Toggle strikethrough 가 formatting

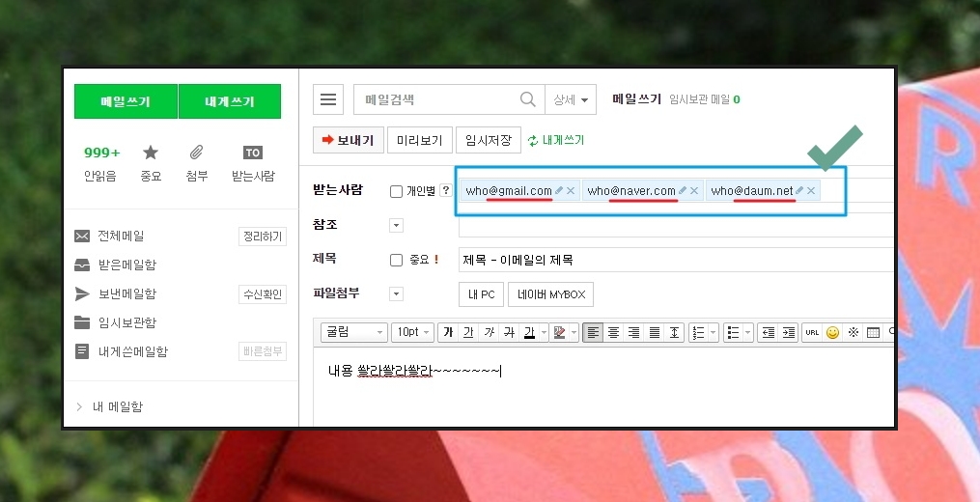(510, 333)
